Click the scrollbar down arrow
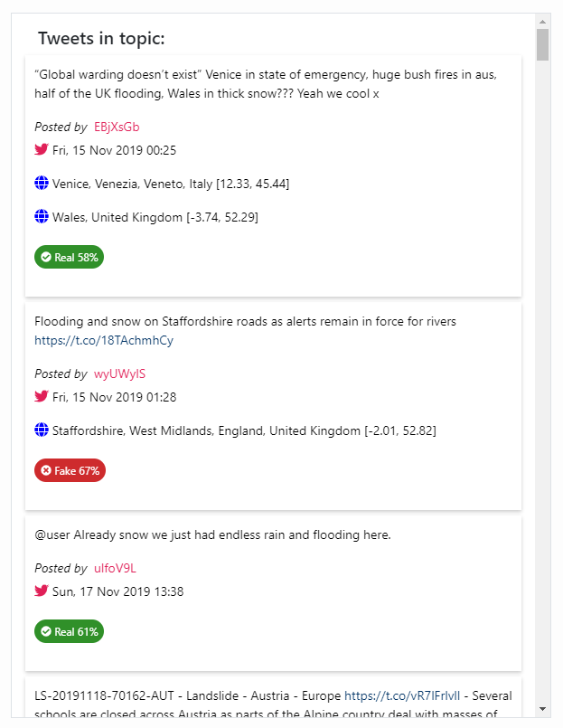The image size is (563, 728). pos(542,709)
